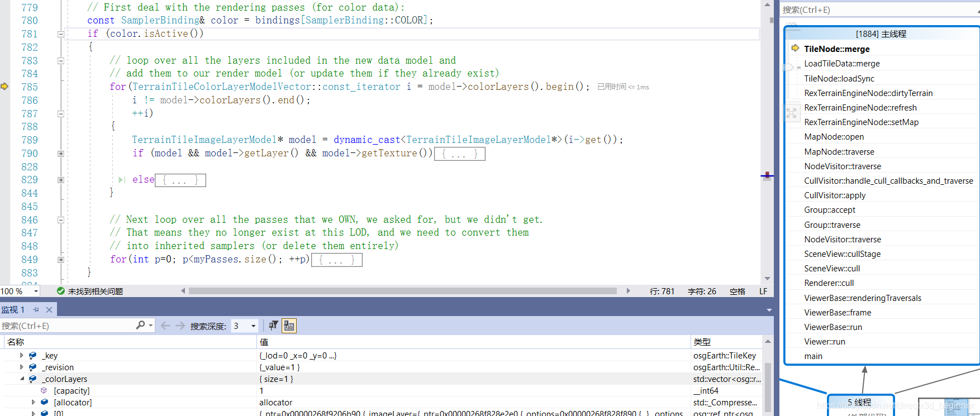Select the LoadTileData::merge stack frame

click(x=842, y=64)
